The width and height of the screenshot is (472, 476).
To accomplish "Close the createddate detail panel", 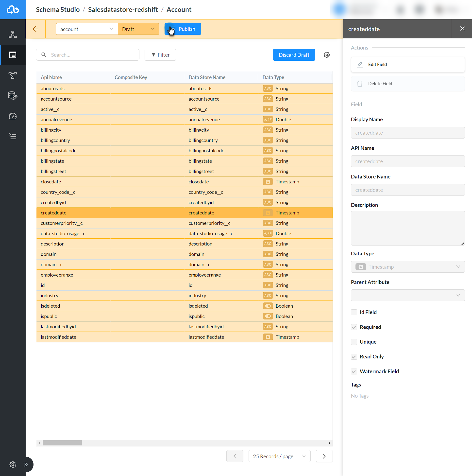I will (462, 29).
